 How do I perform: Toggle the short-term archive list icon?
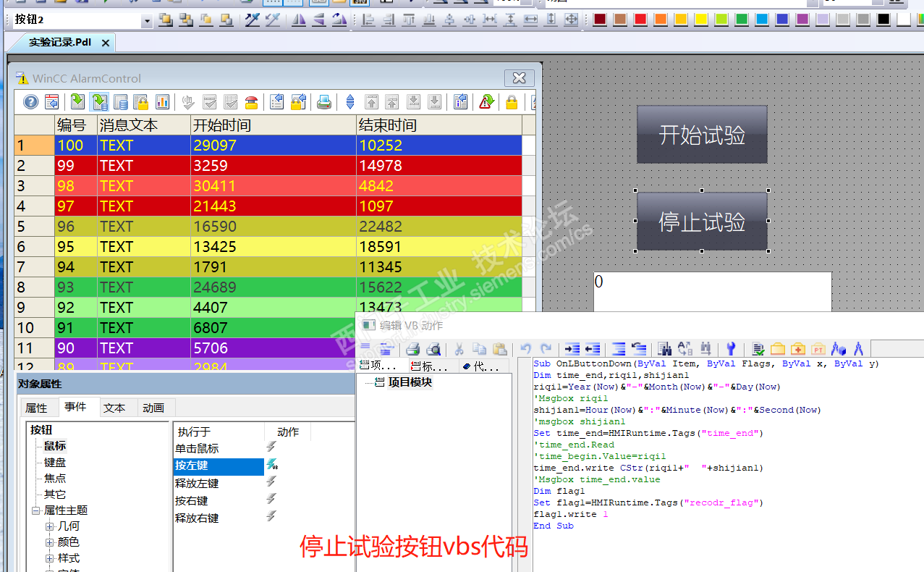[x=99, y=102]
